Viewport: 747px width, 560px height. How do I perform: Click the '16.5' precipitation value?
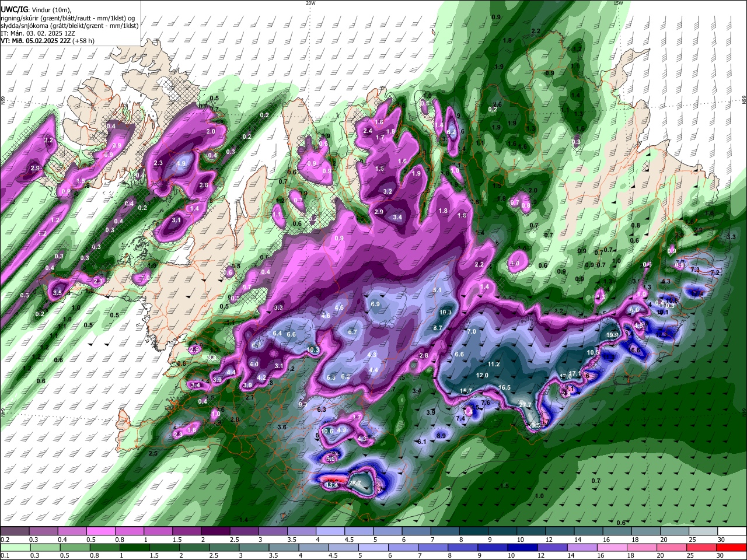tap(505, 387)
